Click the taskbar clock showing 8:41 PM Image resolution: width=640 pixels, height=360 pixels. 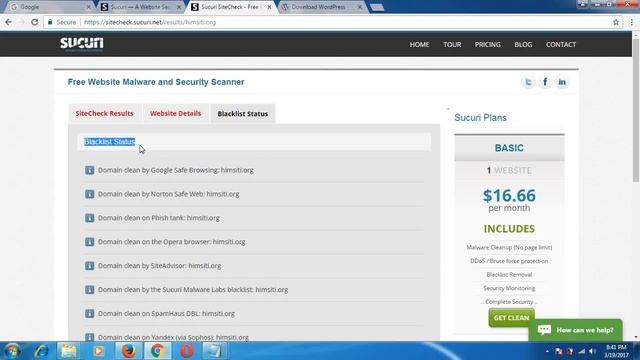point(616,347)
